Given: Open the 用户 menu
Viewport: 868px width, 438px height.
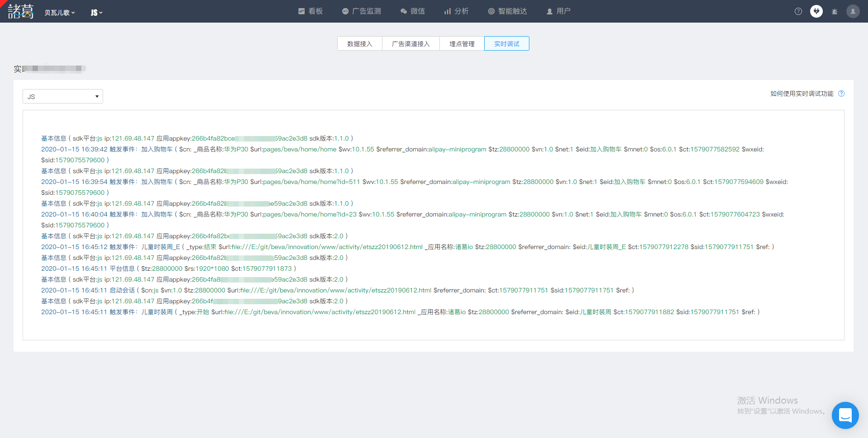Looking at the screenshot, I should point(559,11).
